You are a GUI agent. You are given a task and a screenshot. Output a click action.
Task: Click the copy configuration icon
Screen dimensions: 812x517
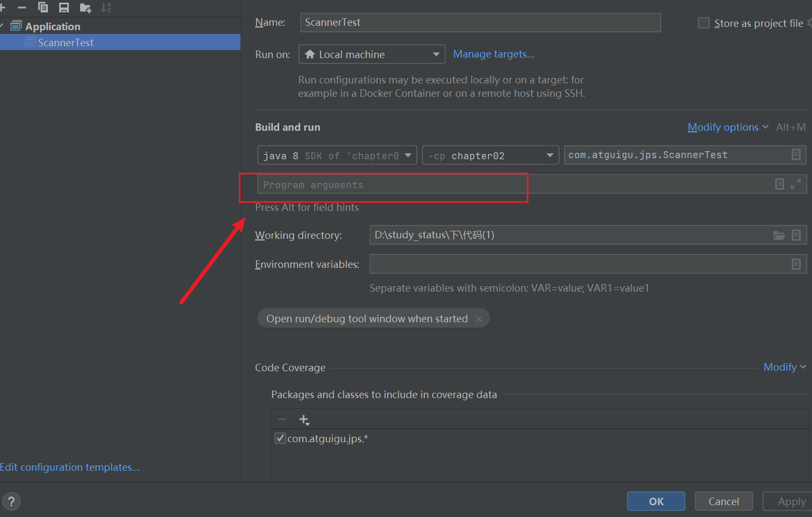[43, 8]
